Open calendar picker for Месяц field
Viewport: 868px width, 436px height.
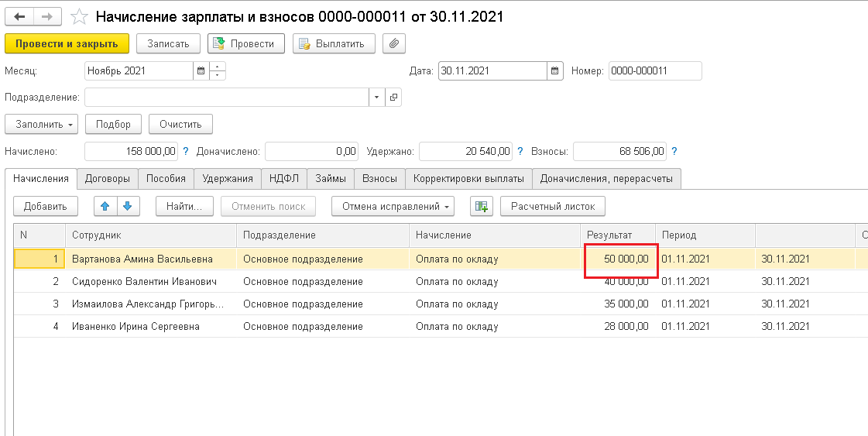[x=201, y=71]
